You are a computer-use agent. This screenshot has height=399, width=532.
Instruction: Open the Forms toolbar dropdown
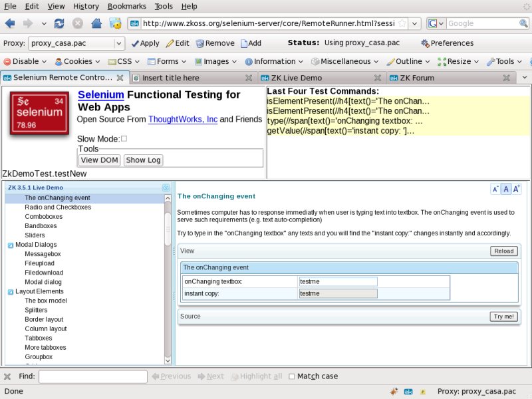[x=167, y=61]
